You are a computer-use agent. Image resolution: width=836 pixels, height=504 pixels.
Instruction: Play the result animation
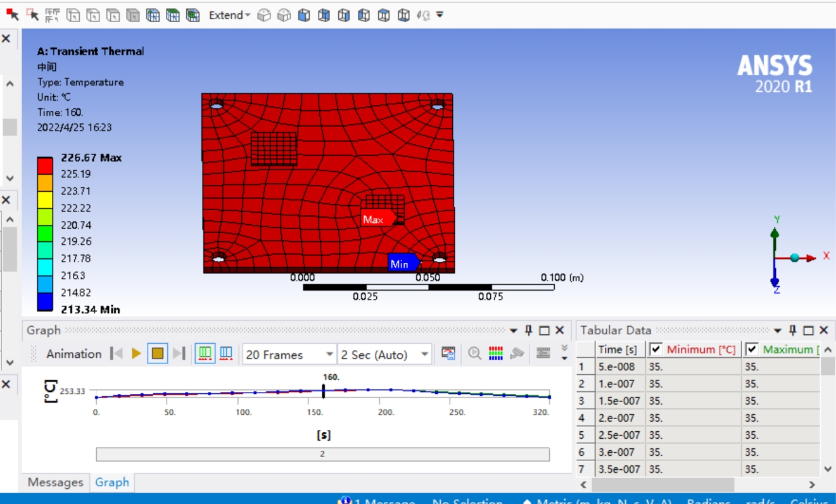click(x=136, y=354)
